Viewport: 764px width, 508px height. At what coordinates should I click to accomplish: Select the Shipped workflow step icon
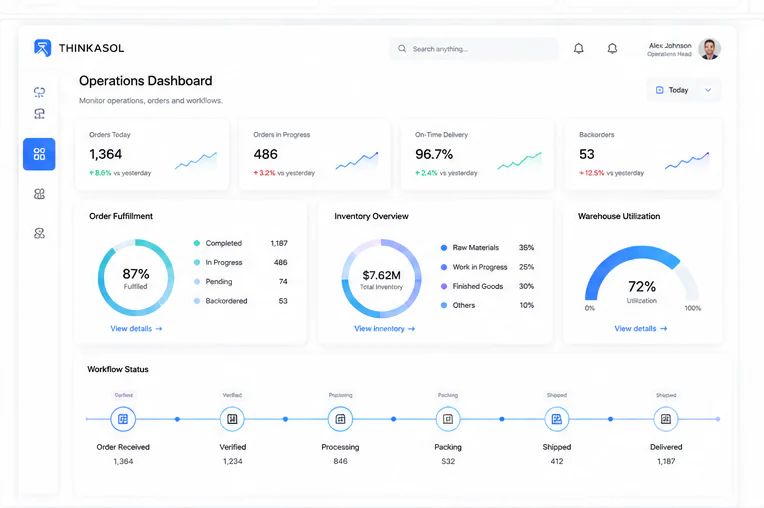[556, 419]
